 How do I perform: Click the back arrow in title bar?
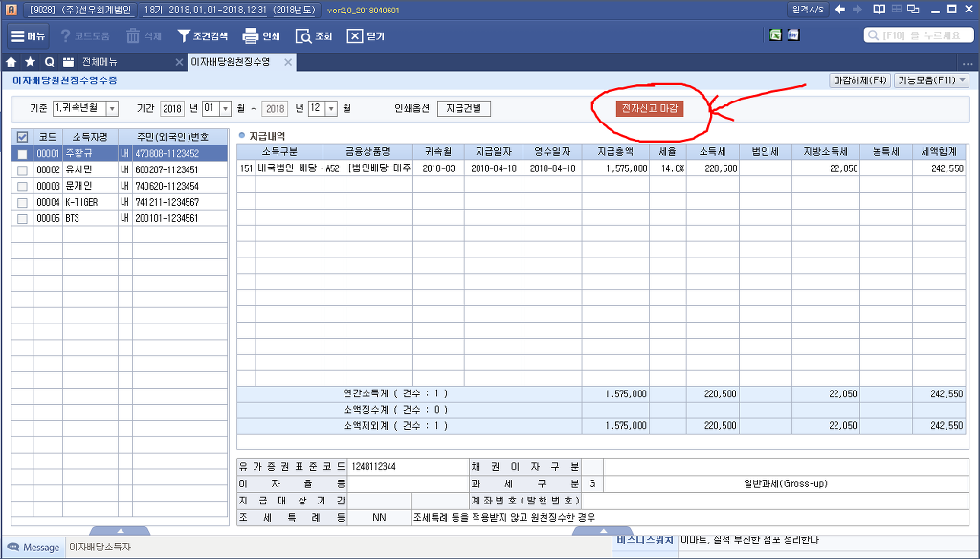coord(840,10)
